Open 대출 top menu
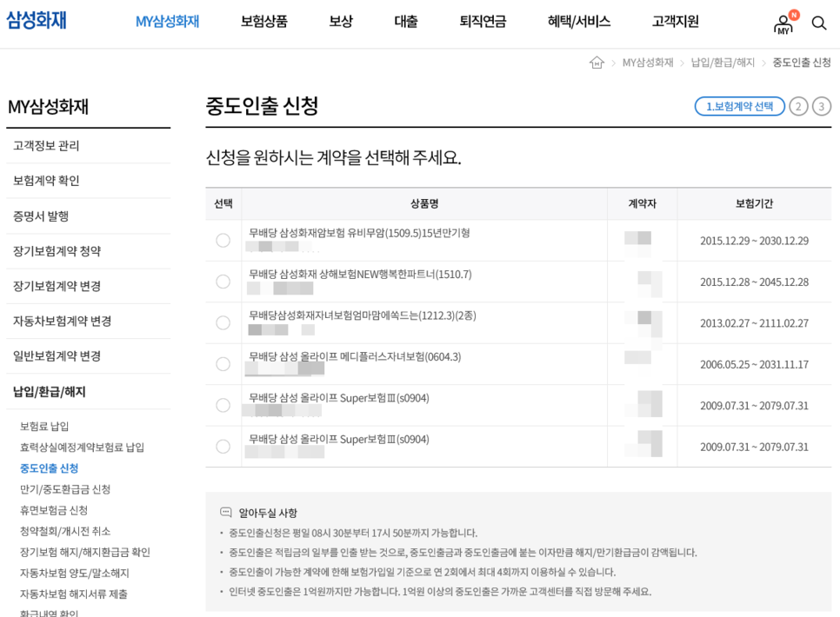The image size is (840, 617). [406, 22]
